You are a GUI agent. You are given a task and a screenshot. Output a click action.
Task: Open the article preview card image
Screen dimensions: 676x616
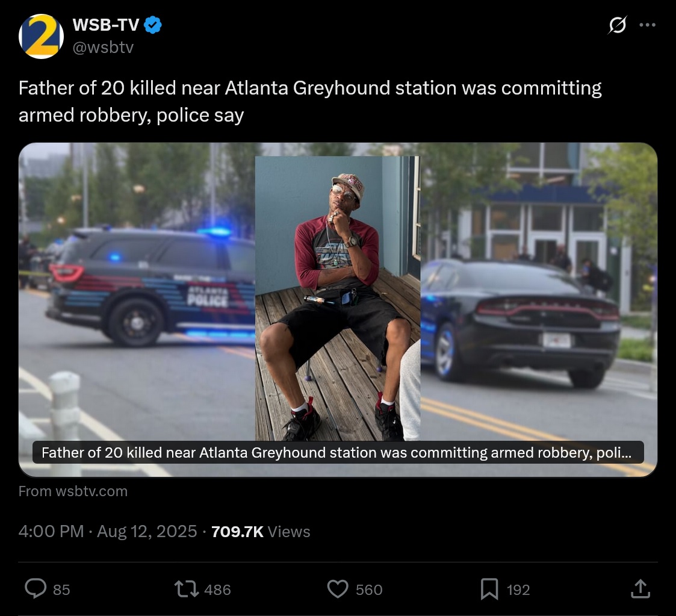coord(338,310)
